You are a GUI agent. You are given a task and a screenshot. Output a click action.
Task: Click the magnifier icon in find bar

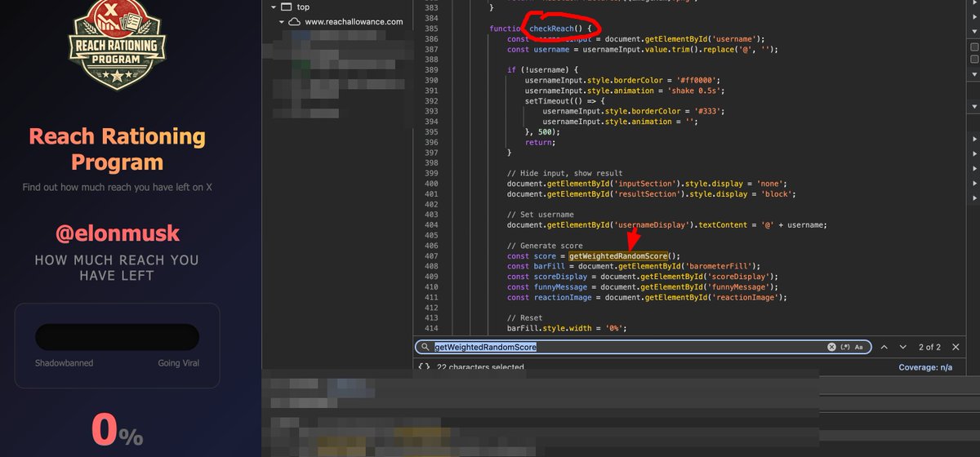[425, 347]
